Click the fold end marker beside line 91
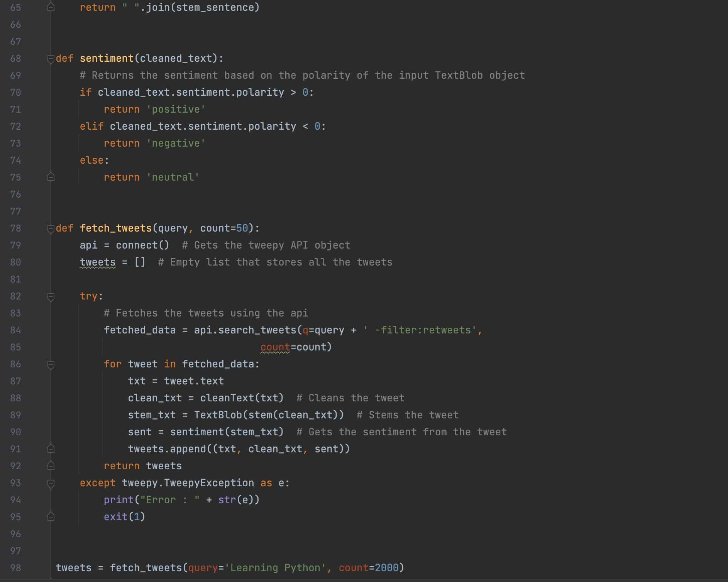Screen dimensions: 728x582 (51, 449)
